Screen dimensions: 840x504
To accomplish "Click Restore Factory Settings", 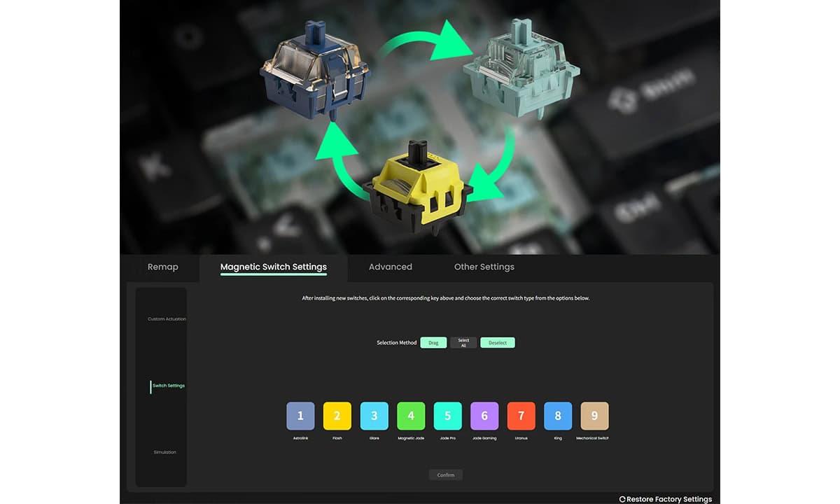I will click(x=666, y=499).
